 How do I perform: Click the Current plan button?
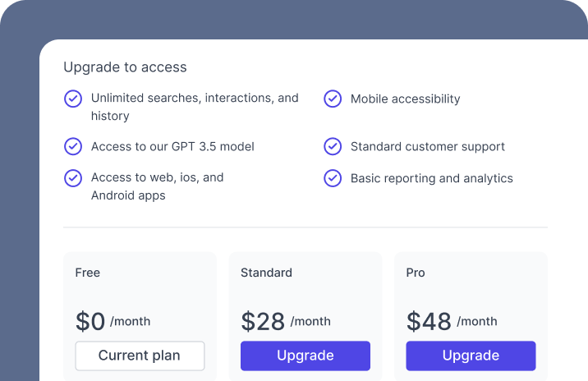[x=140, y=356]
